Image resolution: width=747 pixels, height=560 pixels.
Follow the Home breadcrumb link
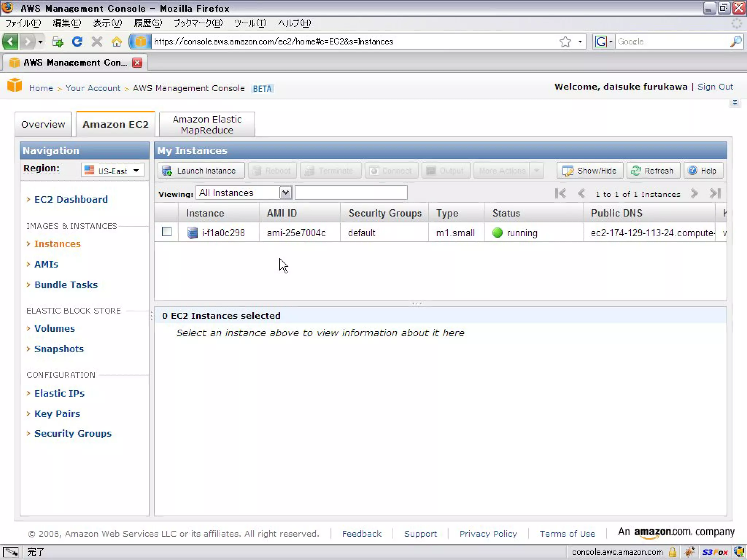(x=41, y=88)
